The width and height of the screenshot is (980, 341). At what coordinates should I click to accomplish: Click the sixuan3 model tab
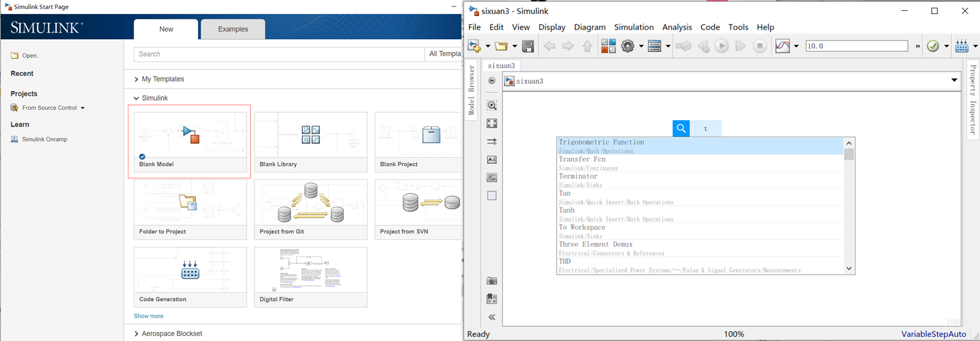[502, 66]
